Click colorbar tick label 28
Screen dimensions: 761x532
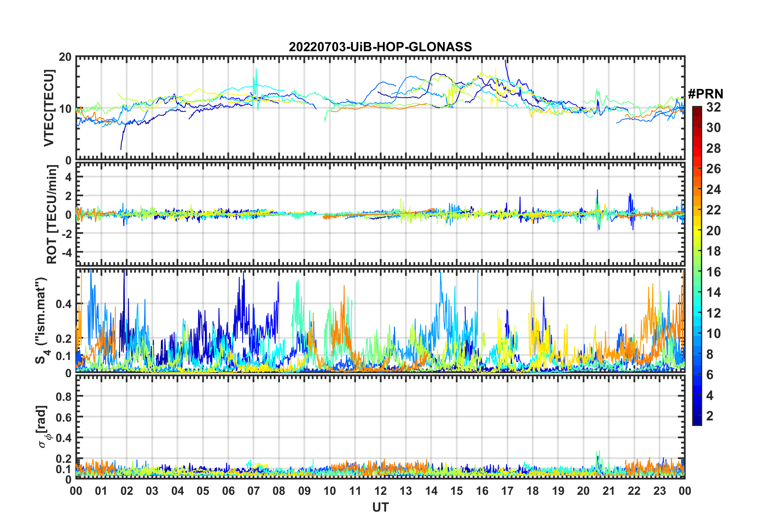713,148
